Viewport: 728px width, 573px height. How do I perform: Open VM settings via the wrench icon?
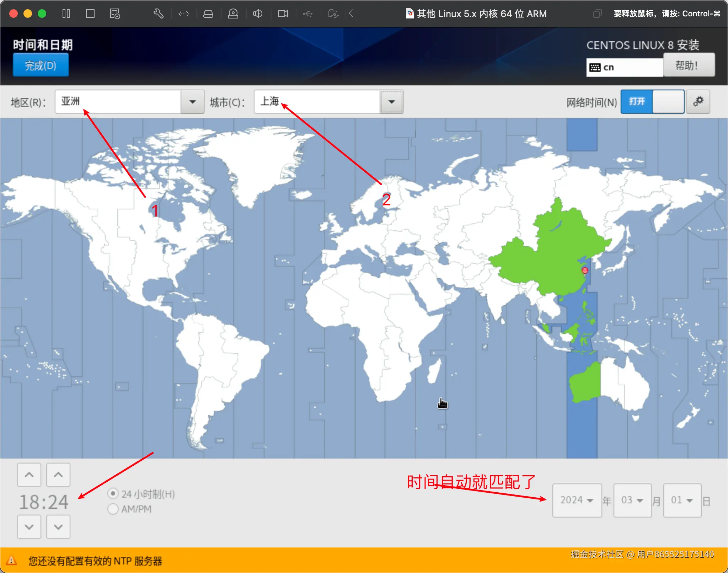coord(159,14)
